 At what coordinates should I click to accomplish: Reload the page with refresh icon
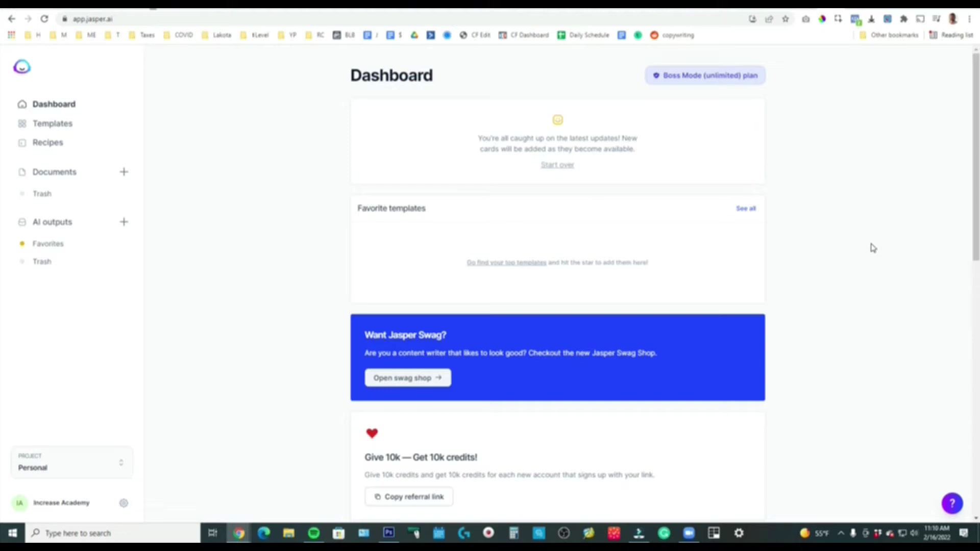click(x=44, y=19)
